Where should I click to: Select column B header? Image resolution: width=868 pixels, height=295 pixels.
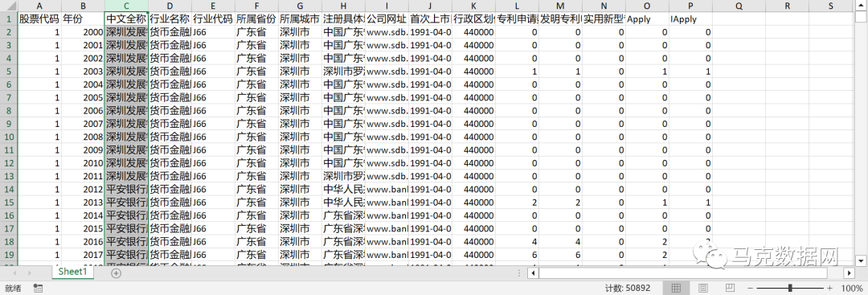83,6
